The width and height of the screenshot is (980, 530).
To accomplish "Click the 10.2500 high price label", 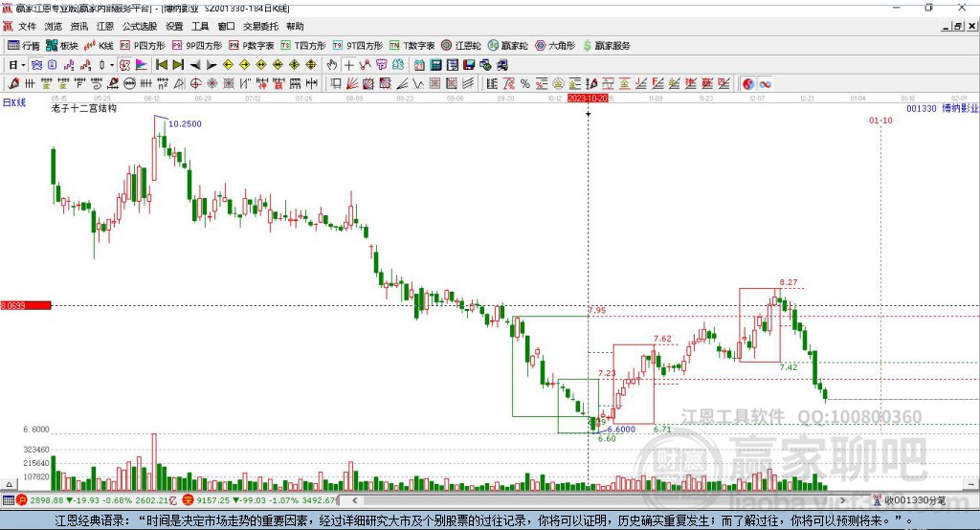I will tap(185, 123).
